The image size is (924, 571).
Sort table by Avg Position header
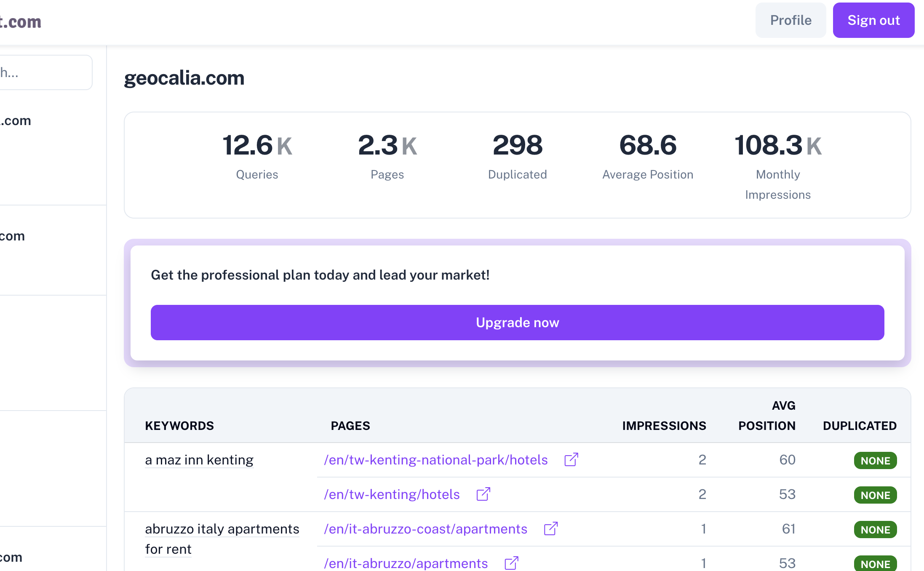766,416
